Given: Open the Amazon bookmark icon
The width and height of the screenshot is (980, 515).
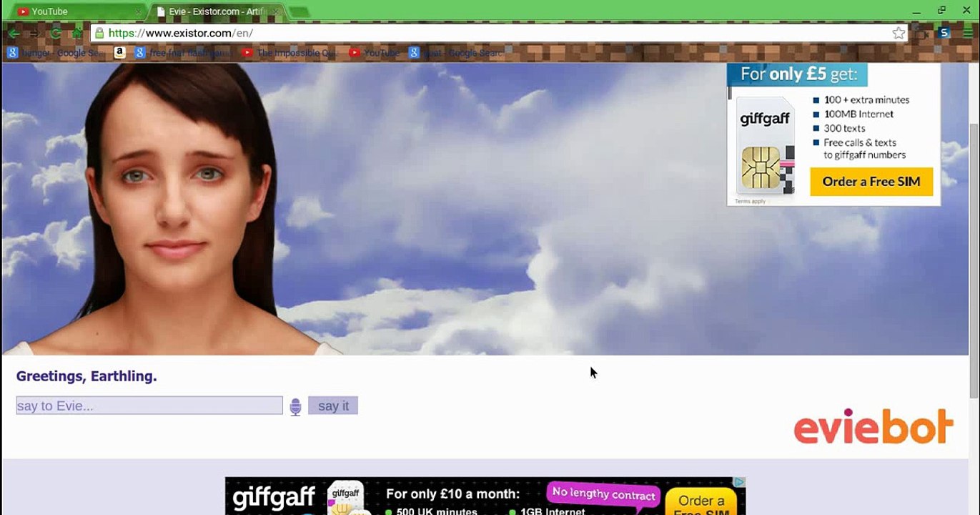Looking at the screenshot, I should click(x=119, y=52).
